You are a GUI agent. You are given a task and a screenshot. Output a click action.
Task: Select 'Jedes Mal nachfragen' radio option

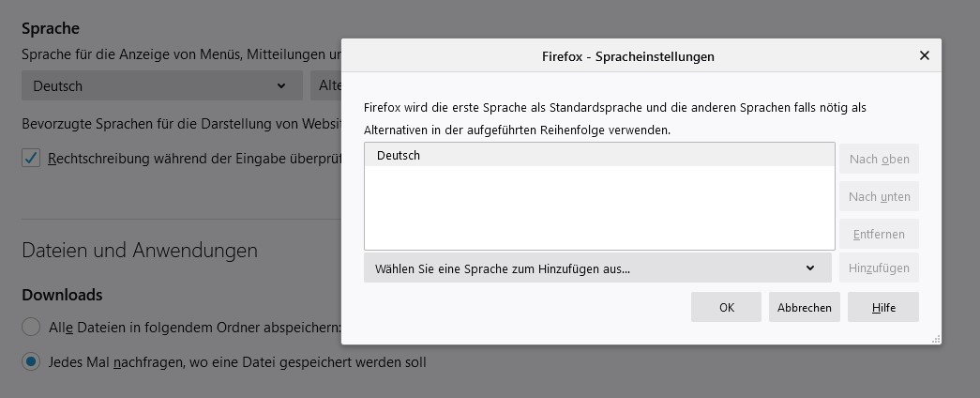click(32, 361)
